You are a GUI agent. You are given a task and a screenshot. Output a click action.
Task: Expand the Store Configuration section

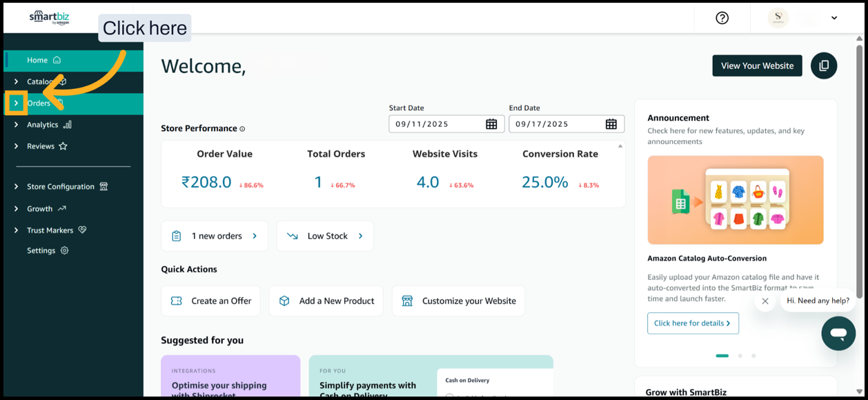(x=16, y=186)
